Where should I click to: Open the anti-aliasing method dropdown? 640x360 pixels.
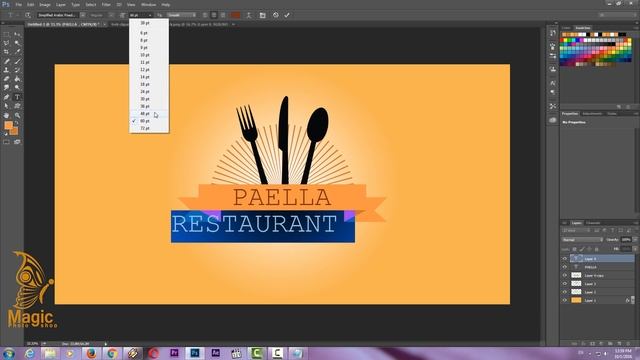point(181,15)
